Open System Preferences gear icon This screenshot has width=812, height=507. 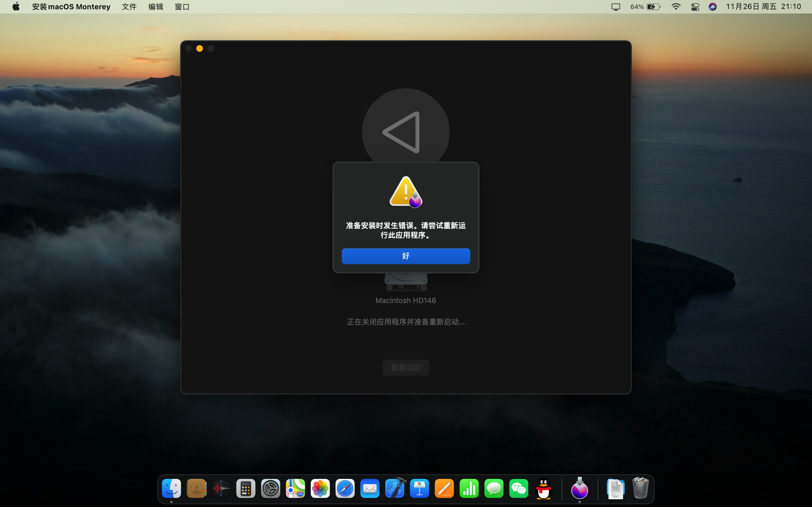coord(271,489)
